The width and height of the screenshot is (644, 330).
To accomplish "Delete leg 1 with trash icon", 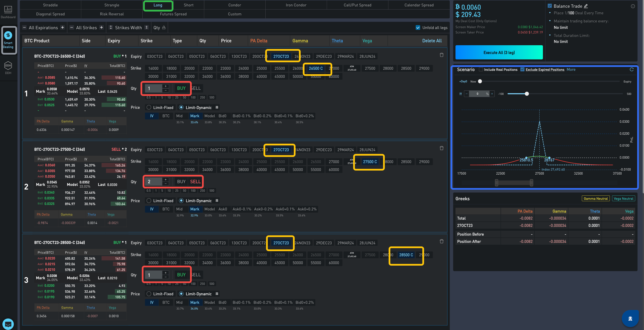I will point(442,55).
